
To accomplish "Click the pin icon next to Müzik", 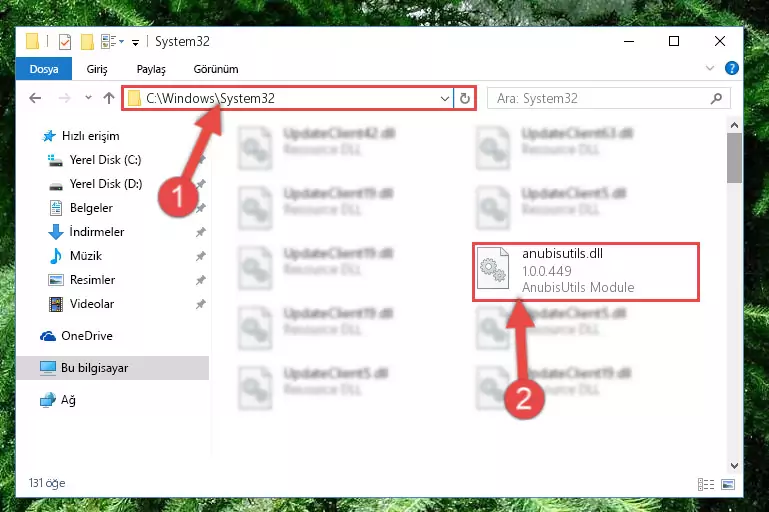I will tap(201, 256).
